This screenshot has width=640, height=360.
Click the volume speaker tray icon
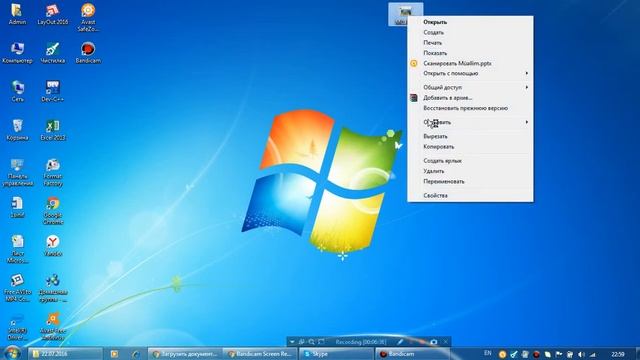(x=581, y=354)
